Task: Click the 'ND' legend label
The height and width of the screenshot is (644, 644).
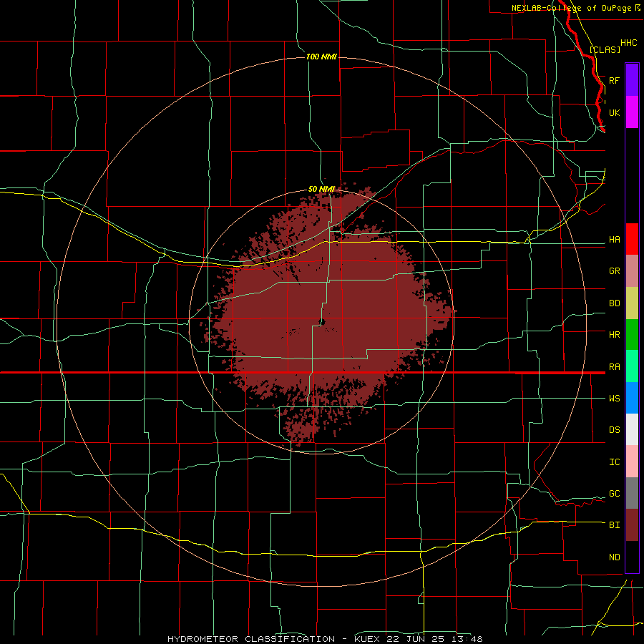Action: click(614, 557)
